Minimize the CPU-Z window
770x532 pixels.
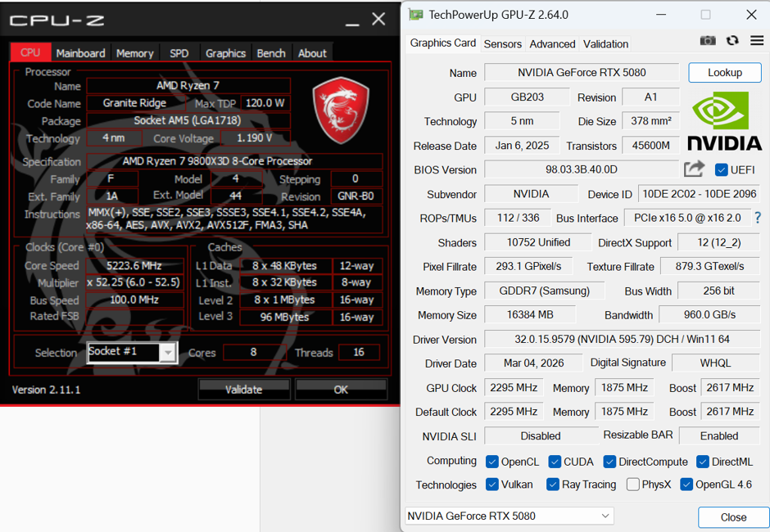click(352, 23)
